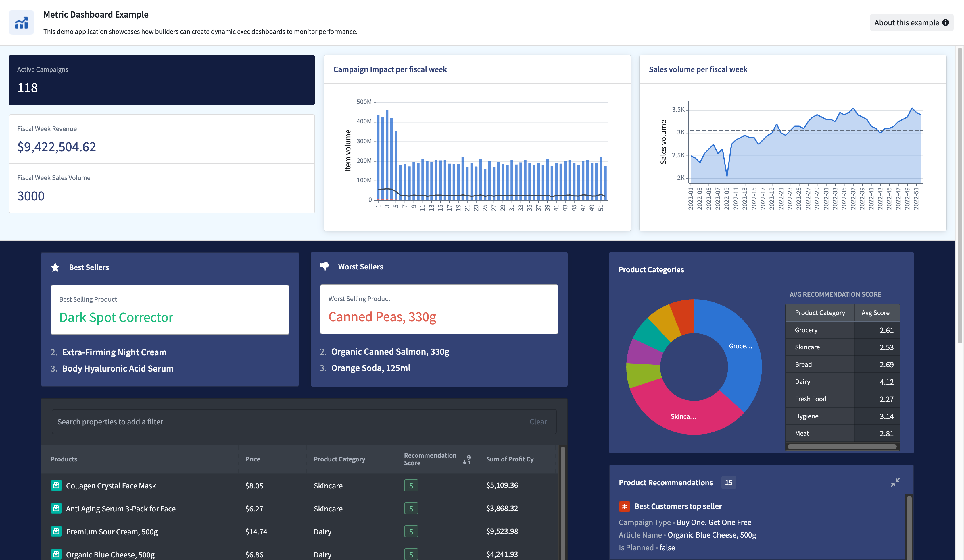The height and width of the screenshot is (560, 964).
Task: Click the page vertical scrollbar
Action: tap(960, 195)
